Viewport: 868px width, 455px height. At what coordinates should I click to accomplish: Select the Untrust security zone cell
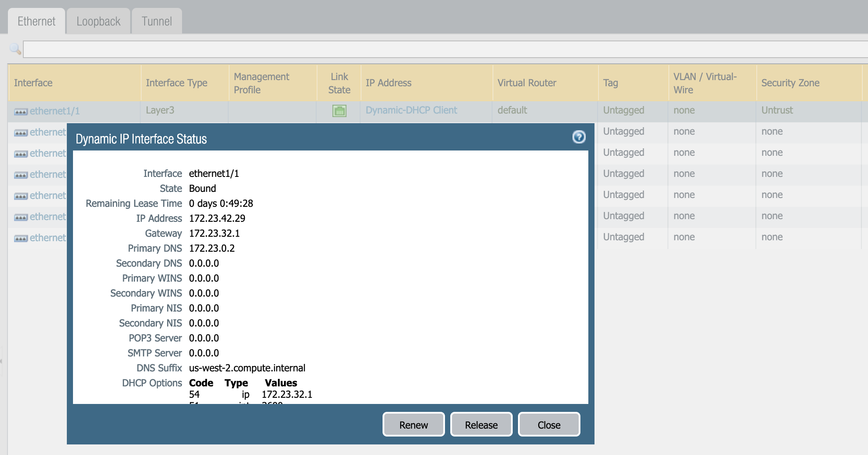point(777,110)
